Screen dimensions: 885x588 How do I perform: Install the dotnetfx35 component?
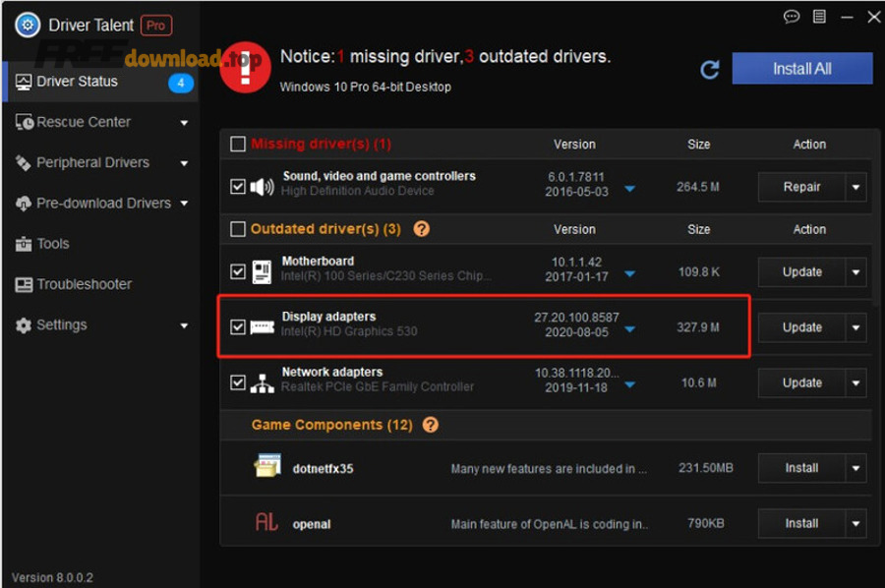801,468
